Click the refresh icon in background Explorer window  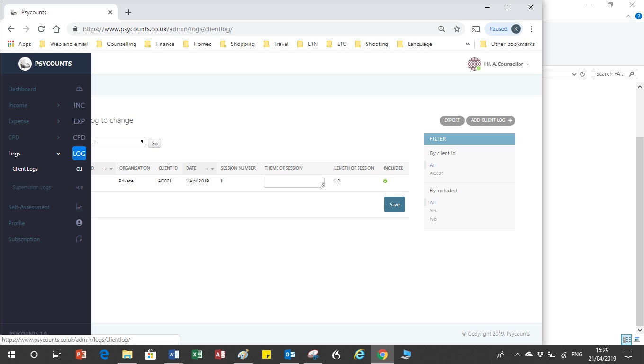point(582,74)
